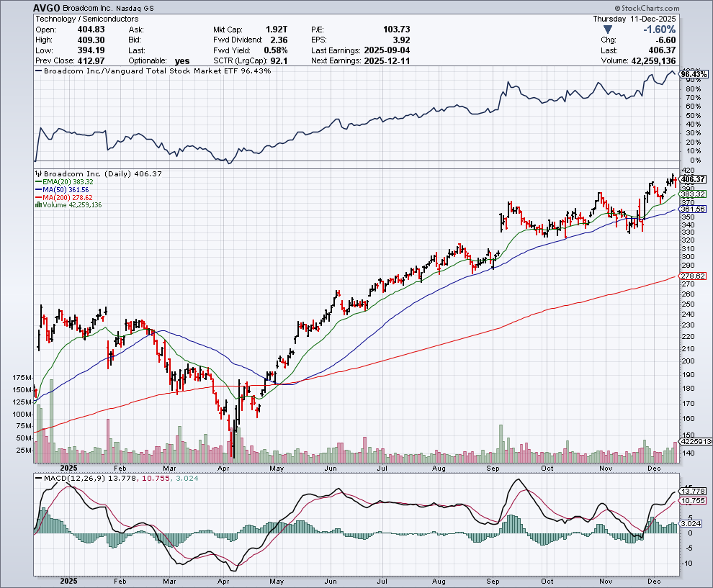
Task: Click the down-triangle price change indicator
Action: [609, 30]
